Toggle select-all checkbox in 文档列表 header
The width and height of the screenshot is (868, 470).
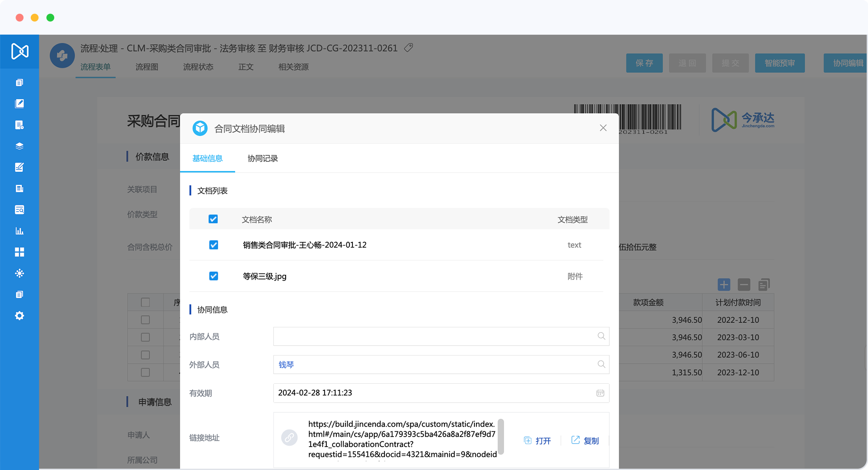tap(213, 219)
